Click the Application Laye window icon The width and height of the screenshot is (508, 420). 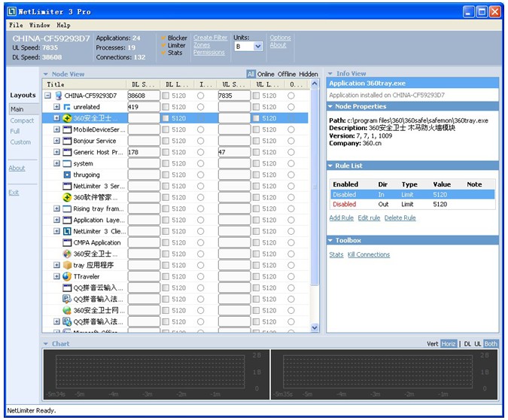click(67, 220)
